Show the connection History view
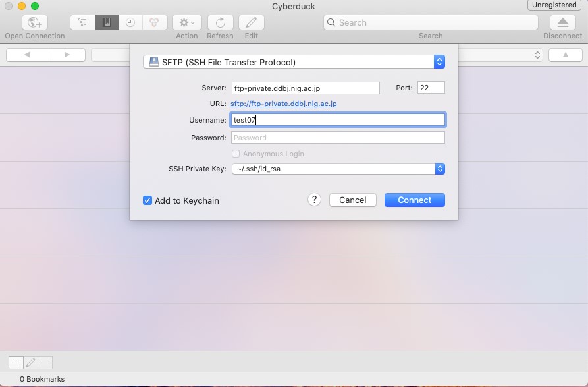 (130, 22)
